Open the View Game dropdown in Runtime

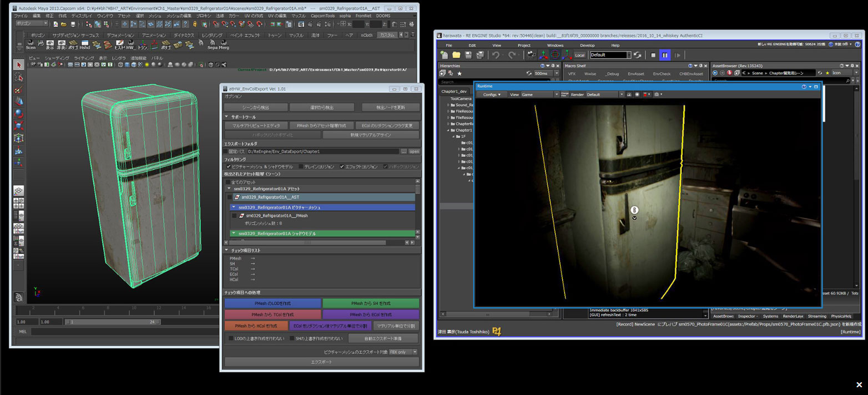click(x=539, y=94)
